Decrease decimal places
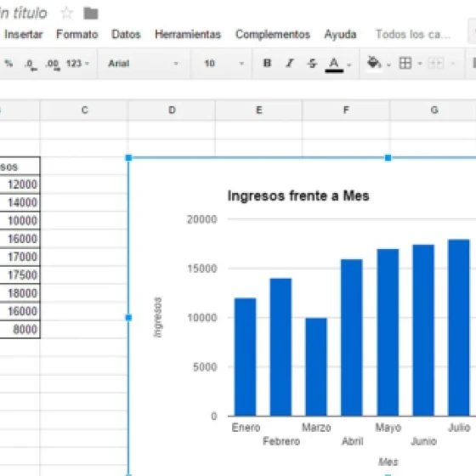This screenshot has height=476, width=476. (x=31, y=65)
